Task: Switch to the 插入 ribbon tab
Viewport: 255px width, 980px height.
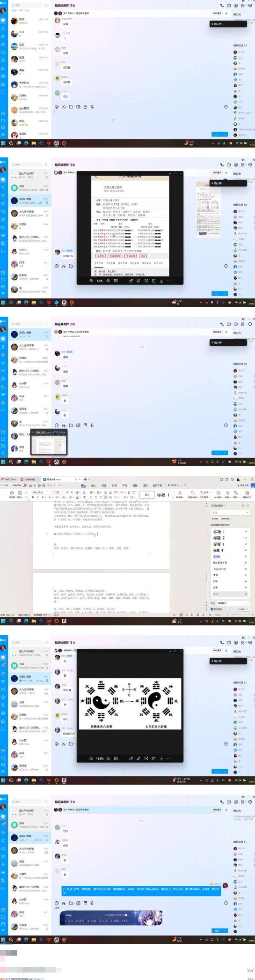Action: 94,485
